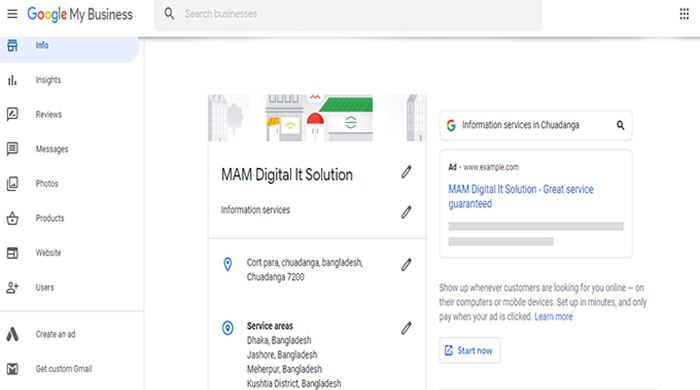Edit the Information services category

pyautogui.click(x=406, y=212)
